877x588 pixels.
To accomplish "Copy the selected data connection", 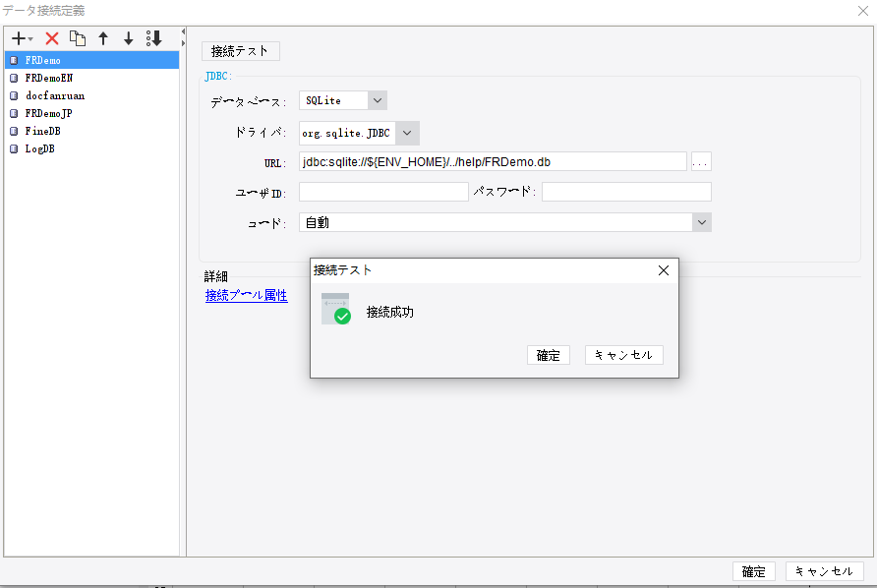I will click(x=78, y=38).
